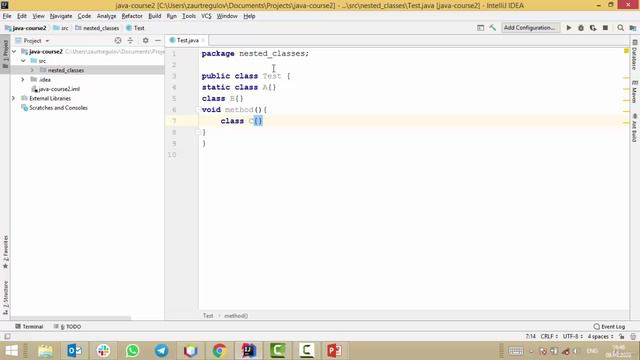
Task: Open the Project Structure icon
Action: [x=633, y=28]
